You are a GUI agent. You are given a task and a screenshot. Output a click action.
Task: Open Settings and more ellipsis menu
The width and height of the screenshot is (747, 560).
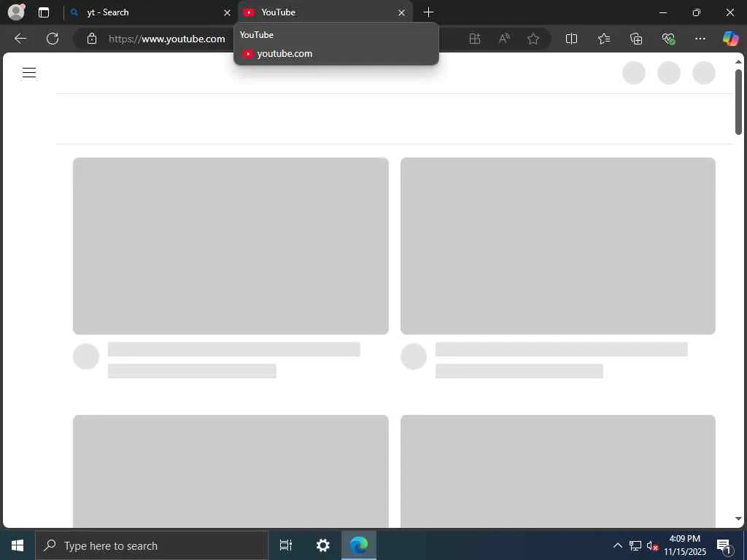[700, 39]
